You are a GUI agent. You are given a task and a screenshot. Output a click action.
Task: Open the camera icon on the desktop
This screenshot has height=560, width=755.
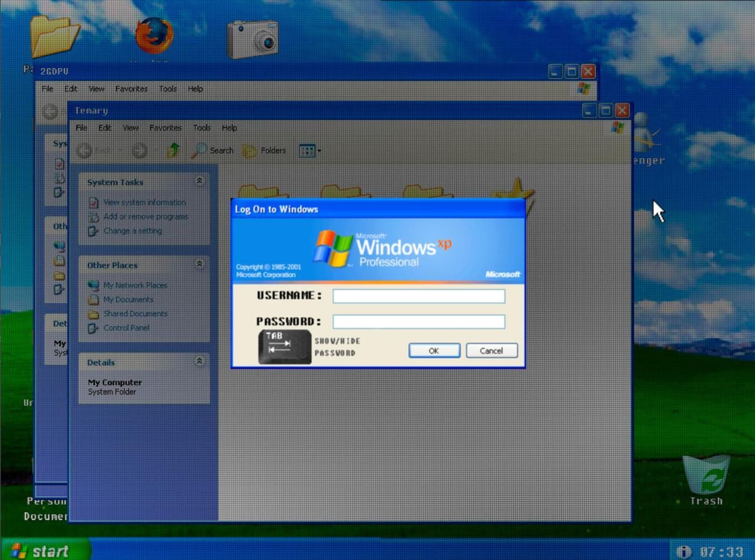pos(253,39)
